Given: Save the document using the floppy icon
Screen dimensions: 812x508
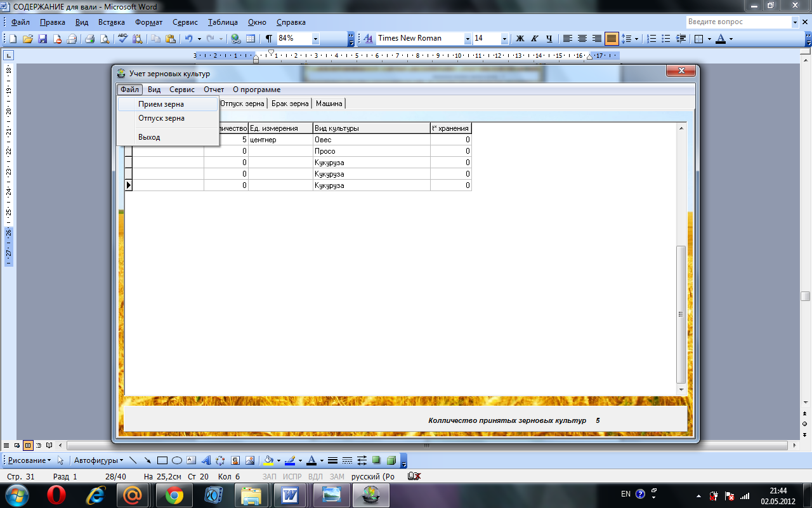Looking at the screenshot, I should [43, 39].
